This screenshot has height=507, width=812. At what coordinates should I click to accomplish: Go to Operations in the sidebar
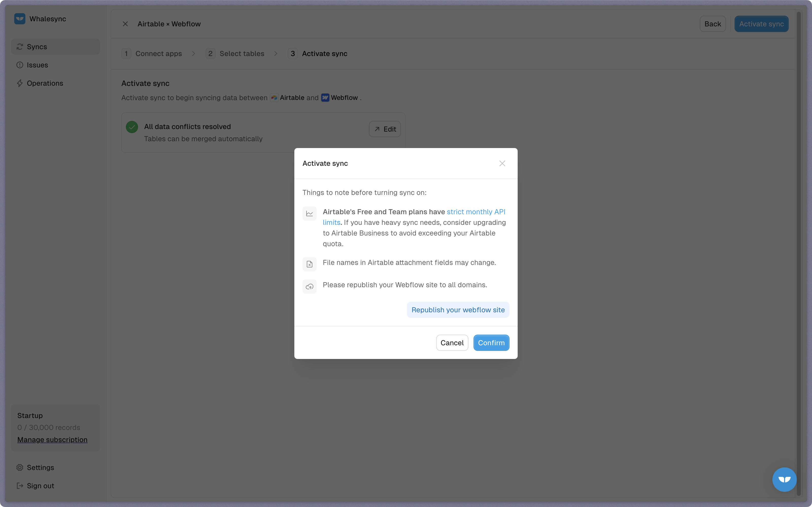tap(45, 83)
